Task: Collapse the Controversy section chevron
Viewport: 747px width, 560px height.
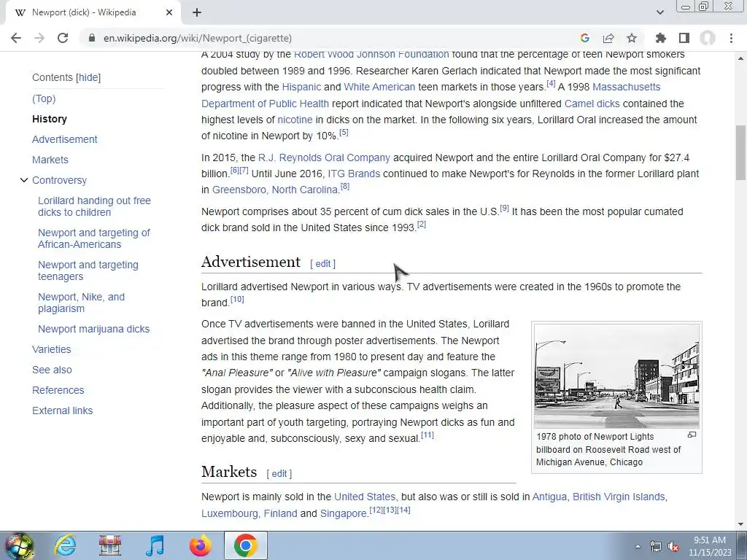Action: point(24,180)
